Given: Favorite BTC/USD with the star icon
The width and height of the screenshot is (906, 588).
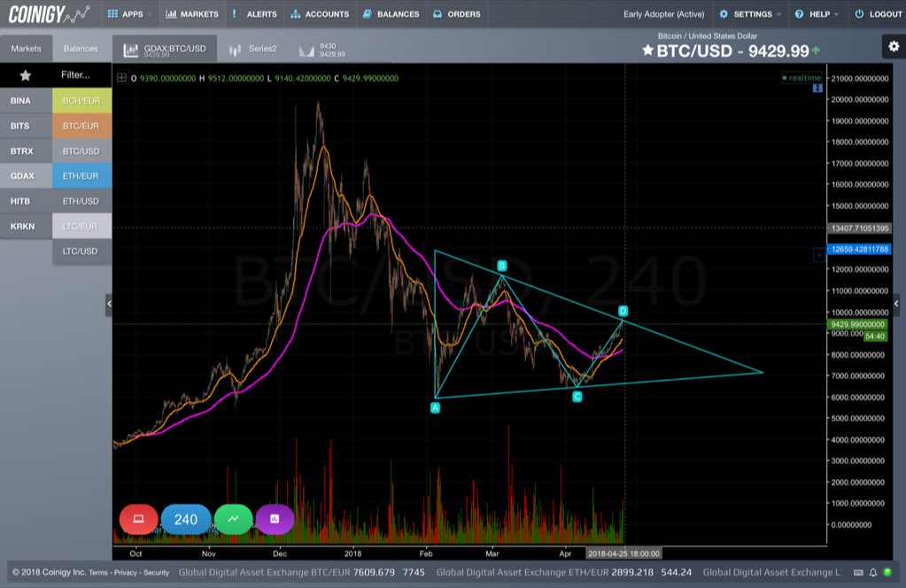Looking at the screenshot, I should [x=647, y=50].
